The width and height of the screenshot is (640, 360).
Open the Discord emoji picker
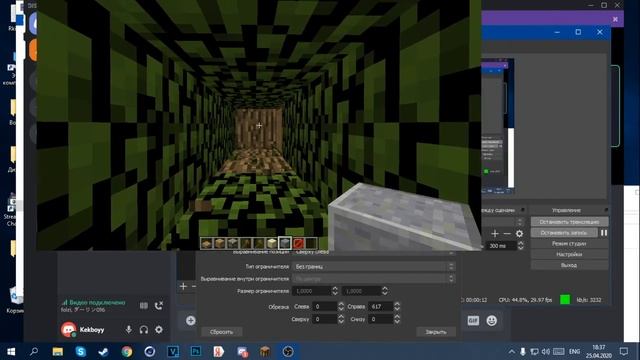pos(491,320)
